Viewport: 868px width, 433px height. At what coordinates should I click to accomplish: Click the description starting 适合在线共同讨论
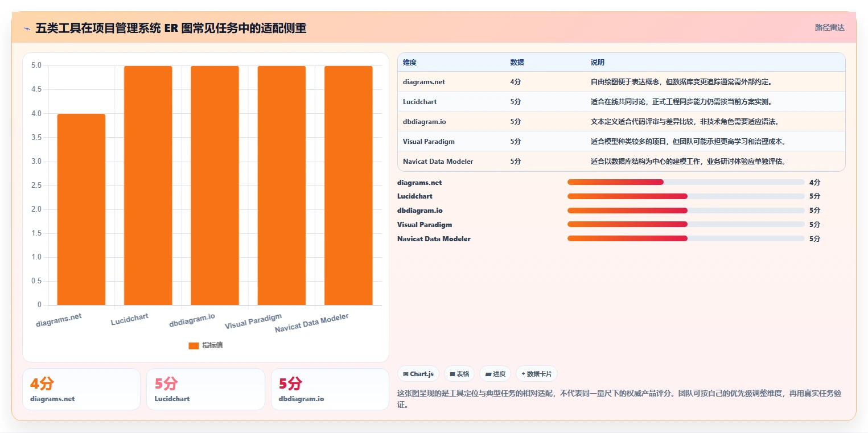(681, 102)
